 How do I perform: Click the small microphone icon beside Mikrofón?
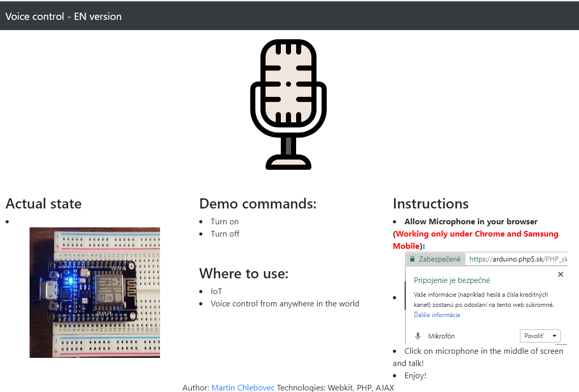point(418,335)
